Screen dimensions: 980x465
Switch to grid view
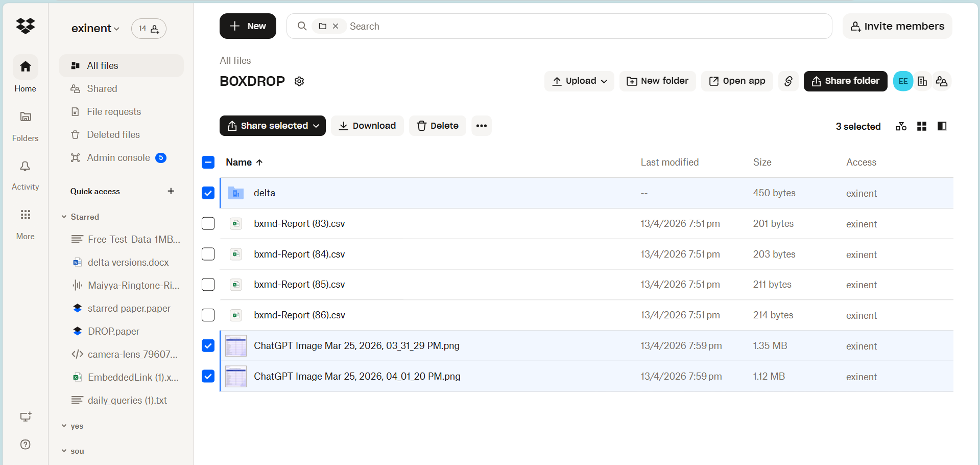[921, 126]
